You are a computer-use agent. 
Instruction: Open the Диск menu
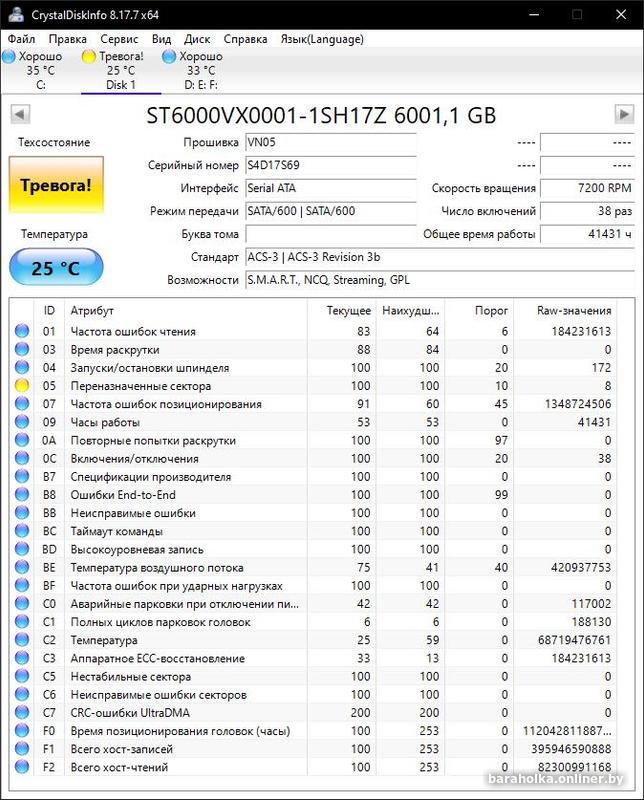click(x=197, y=39)
